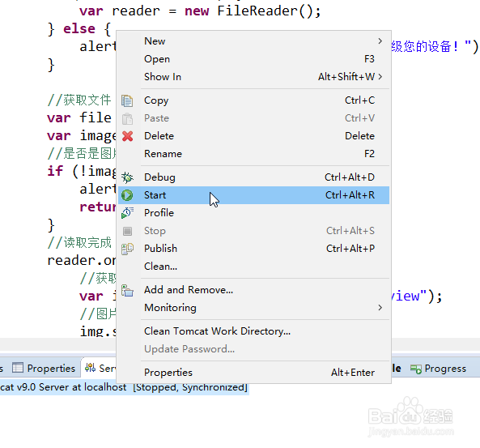This screenshot has height=448, width=480.
Task: Click "[Stopped, Synchronized]" server status text
Action: click(190, 387)
